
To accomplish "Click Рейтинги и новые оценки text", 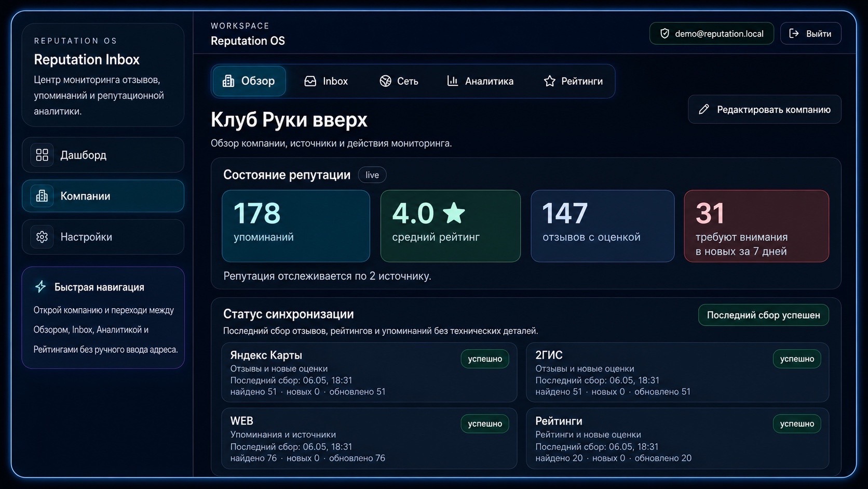I will [588, 434].
